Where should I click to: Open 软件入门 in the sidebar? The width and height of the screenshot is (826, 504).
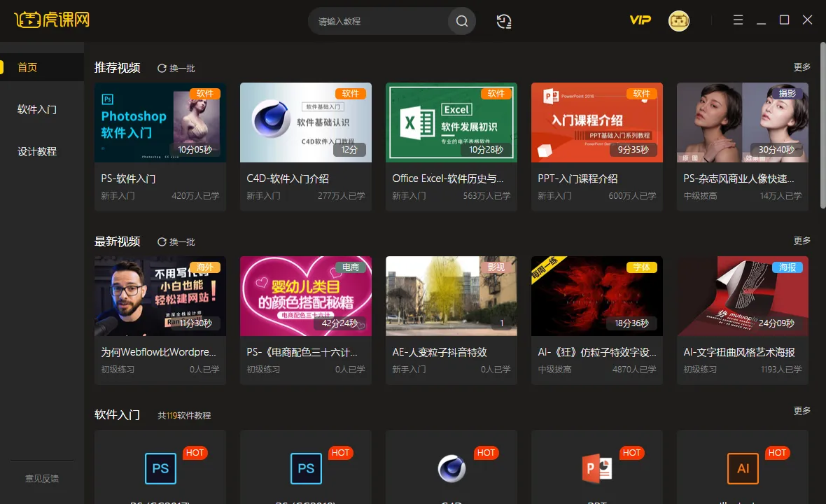[x=37, y=109]
